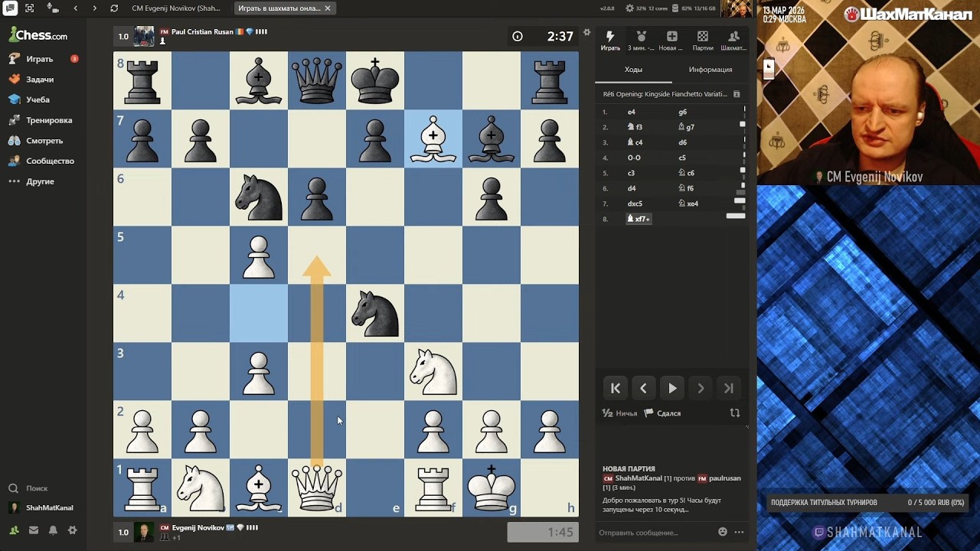
Task: Open chat options three-dot menu
Action: click(739, 532)
